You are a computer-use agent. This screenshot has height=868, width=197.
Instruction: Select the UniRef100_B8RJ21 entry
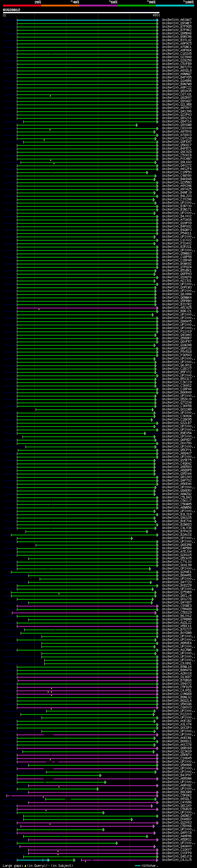(176, 311)
